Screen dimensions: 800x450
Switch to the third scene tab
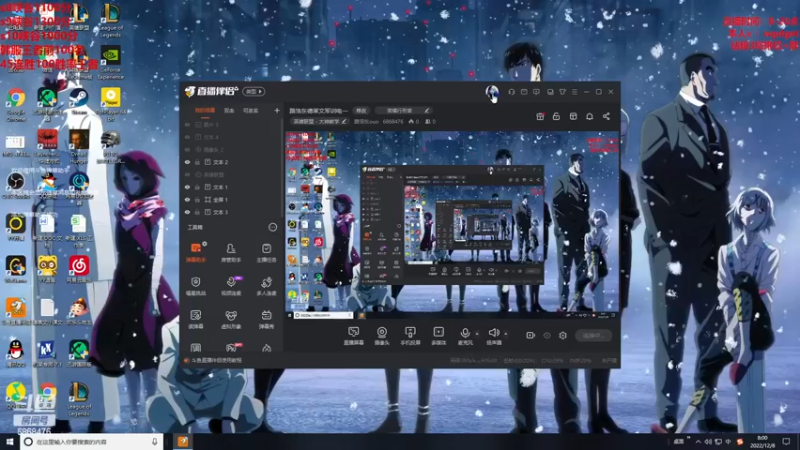[251, 110]
